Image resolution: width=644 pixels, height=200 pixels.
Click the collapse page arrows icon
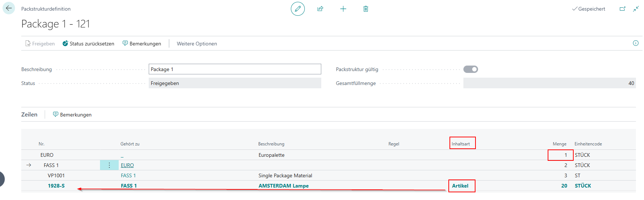click(636, 9)
